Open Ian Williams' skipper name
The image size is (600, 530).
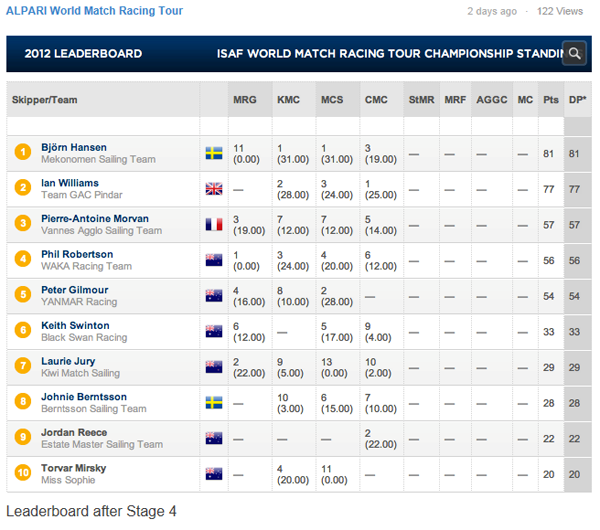click(x=70, y=183)
